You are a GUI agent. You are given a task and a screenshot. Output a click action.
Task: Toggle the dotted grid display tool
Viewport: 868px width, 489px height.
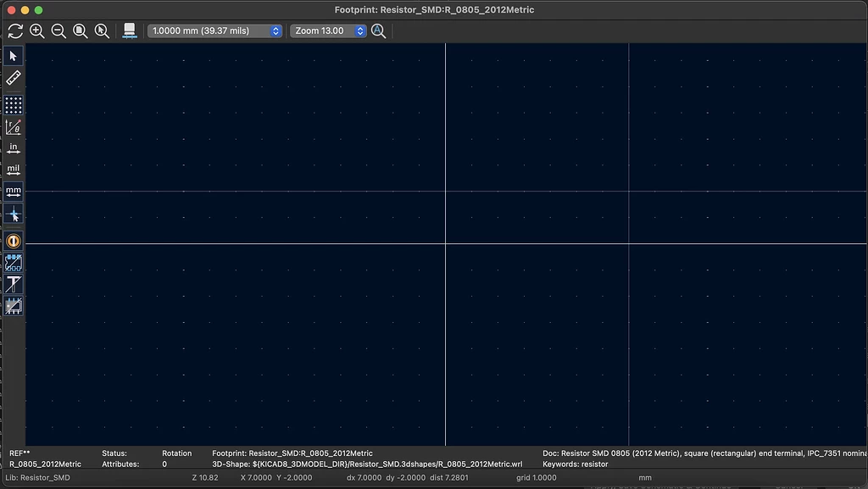click(13, 104)
